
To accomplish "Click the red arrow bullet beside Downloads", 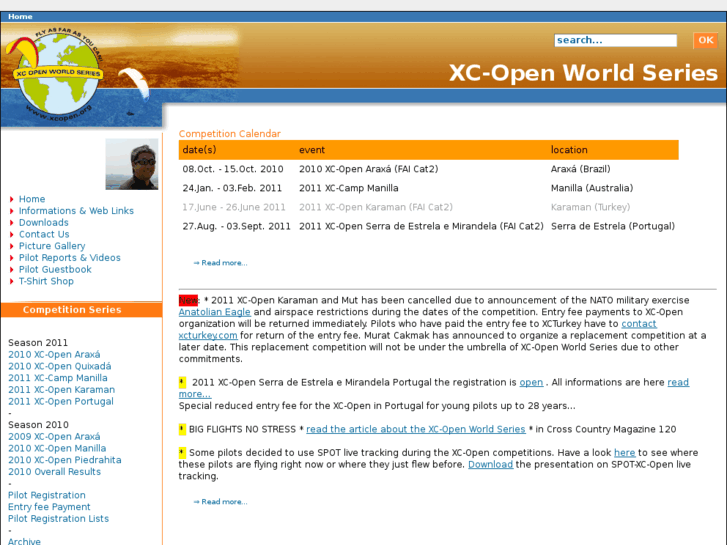I will click(x=12, y=223).
